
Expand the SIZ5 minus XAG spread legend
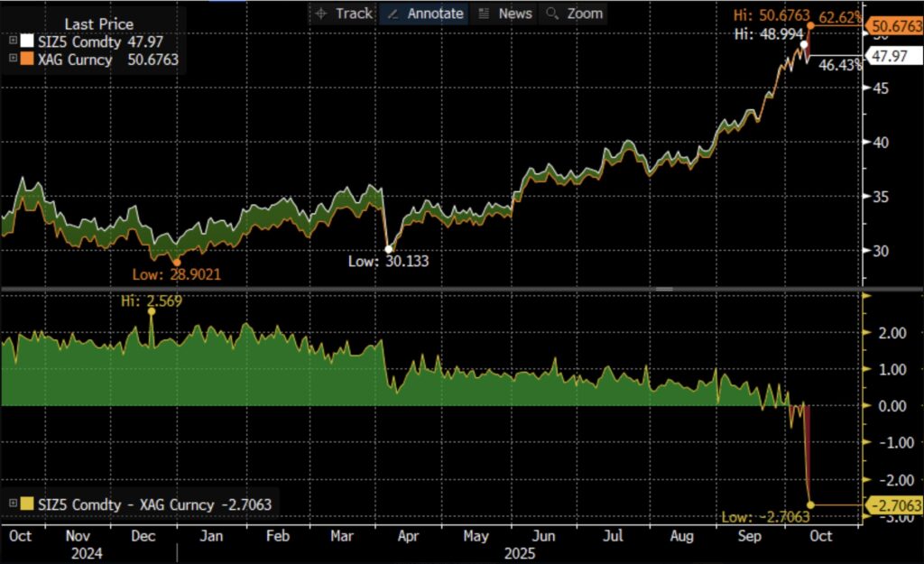pyautogui.click(x=13, y=505)
